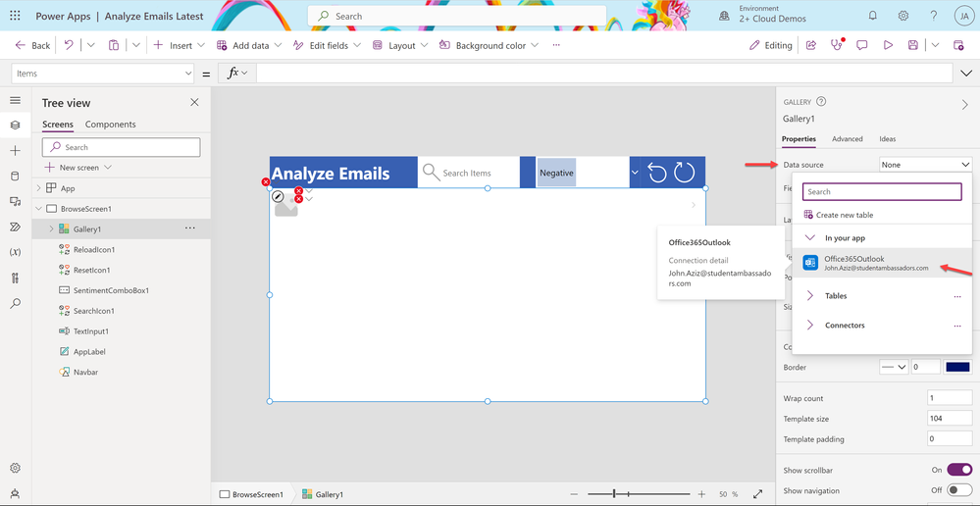The width and height of the screenshot is (980, 506).
Task: Open the app launcher waffle icon
Action: tap(15, 17)
